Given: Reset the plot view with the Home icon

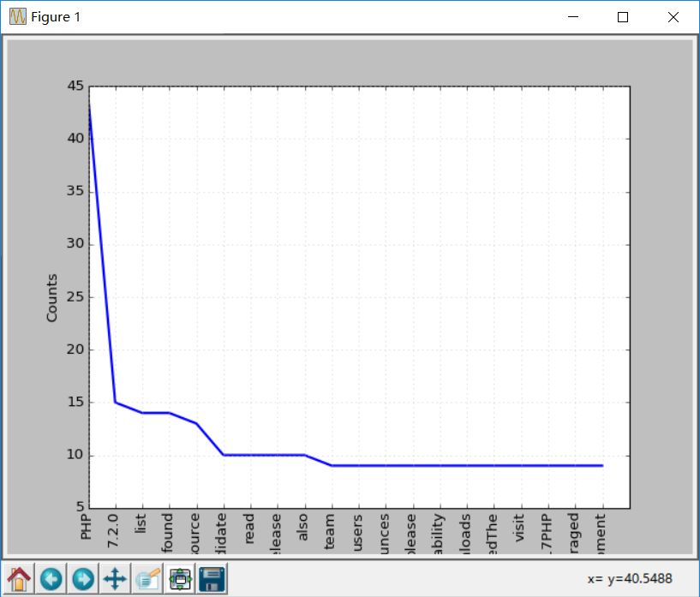Looking at the screenshot, I should click(19, 578).
